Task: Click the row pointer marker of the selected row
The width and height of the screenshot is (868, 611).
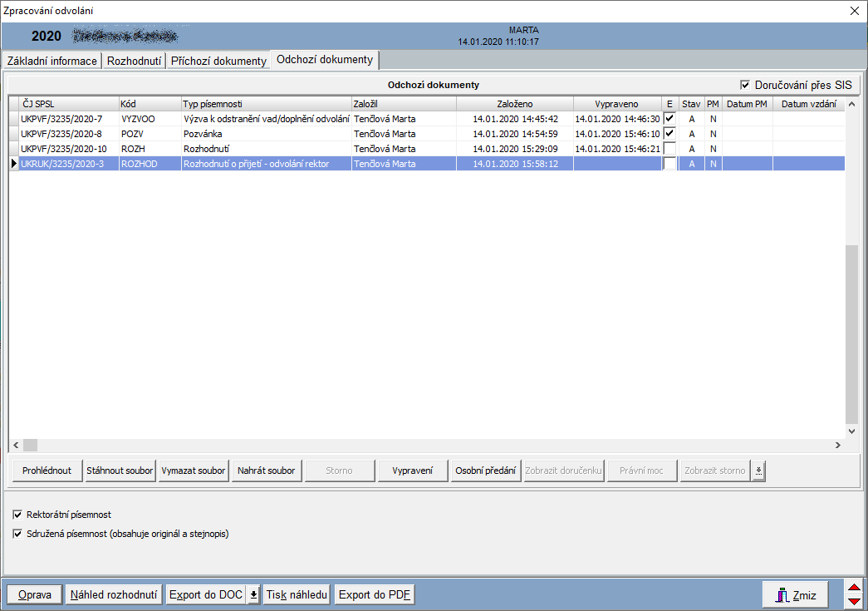Action: click(13, 164)
